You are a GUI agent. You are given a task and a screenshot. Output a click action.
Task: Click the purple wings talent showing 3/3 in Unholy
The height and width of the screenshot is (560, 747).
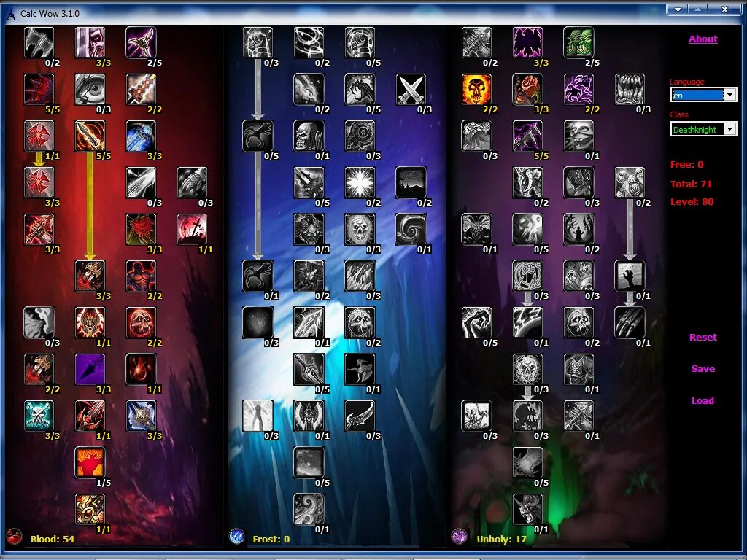click(x=527, y=42)
